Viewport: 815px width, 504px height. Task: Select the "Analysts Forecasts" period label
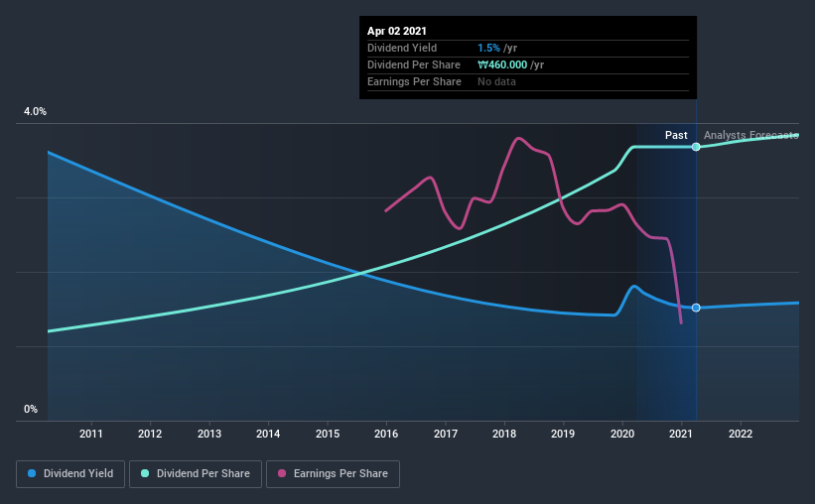pyautogui.click(x=750, y=135)
